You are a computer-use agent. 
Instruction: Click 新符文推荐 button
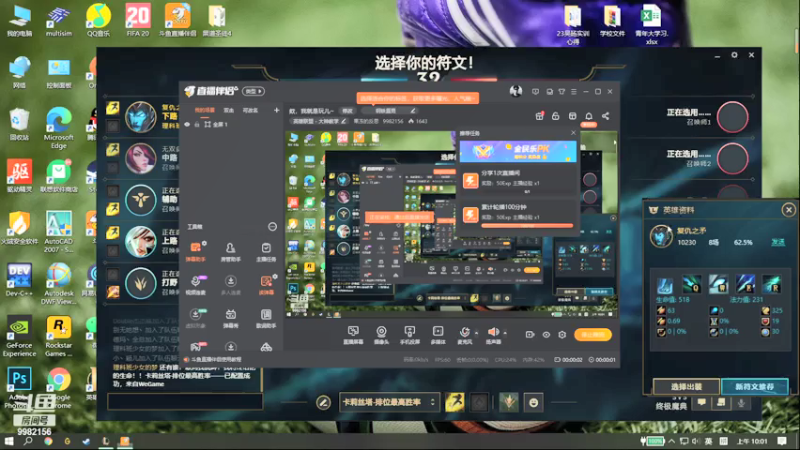tap(755, 386)
